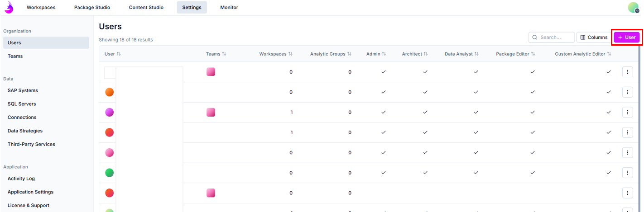Toggle the Architect checkmark for the orange avatar user
The height and width of the screenshot is (212, 644).
point(425,92)
